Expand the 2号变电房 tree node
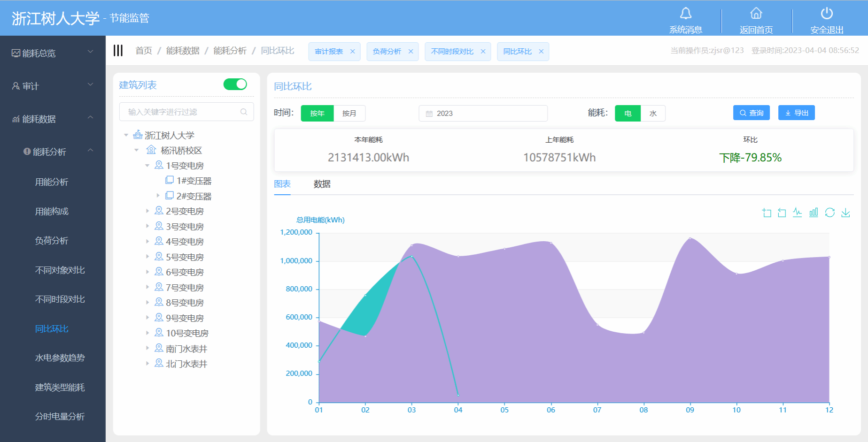This screenshot has height=442, width=868. pyautogui.click(x=147, y=211)
